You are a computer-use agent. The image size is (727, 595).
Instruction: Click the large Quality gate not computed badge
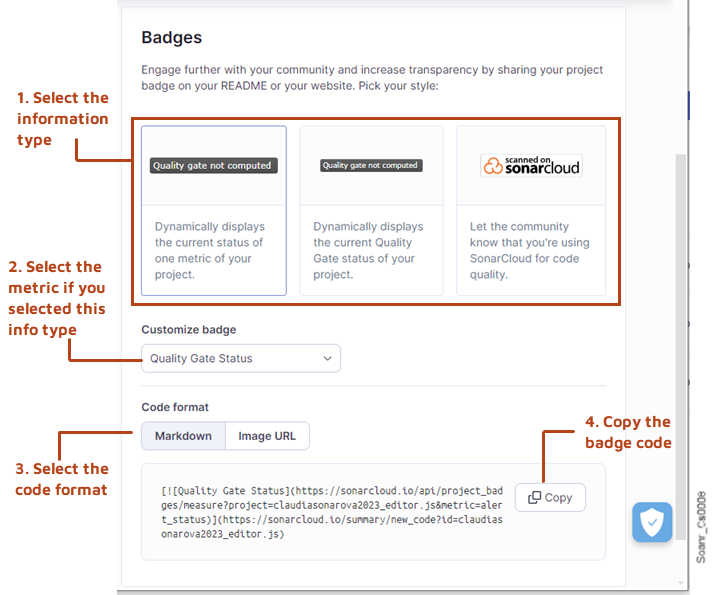coord(212,165)
